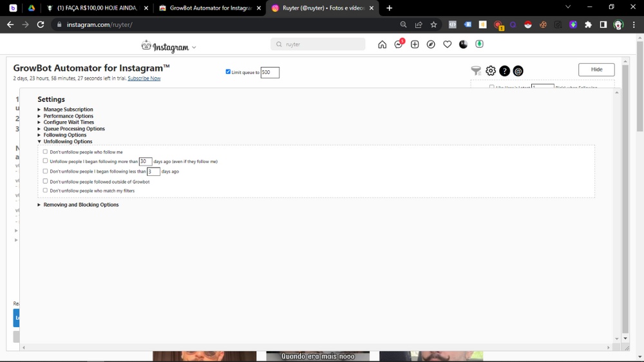Open the video thumbnail captioned Quando era mais nooo
The image size is (644, 362).
pyautogui.click(x=317, y=356)
